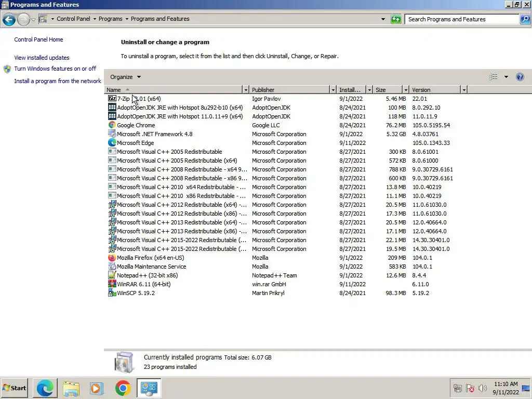The height and width of the screenshot is (399, 532).
Task: Click the network tray icon
Action: 457,388
